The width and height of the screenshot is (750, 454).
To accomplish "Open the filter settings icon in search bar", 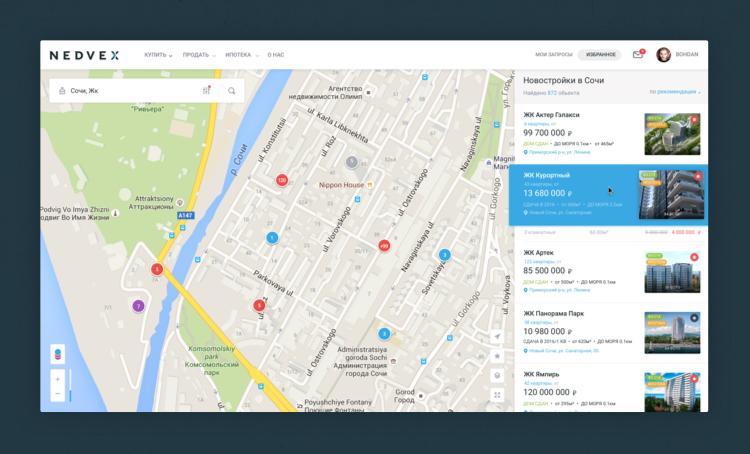I will pyautogui.click(x=206, y=91).
